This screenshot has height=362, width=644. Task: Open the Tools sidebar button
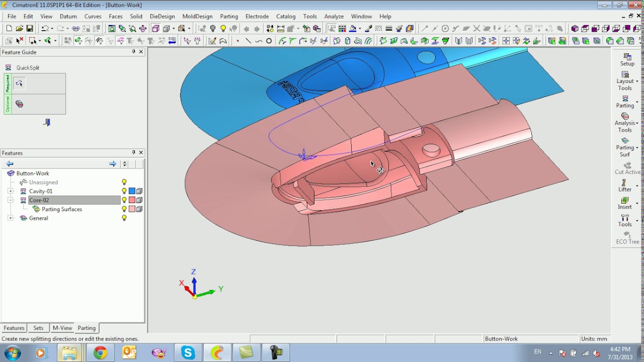[625, 221]
